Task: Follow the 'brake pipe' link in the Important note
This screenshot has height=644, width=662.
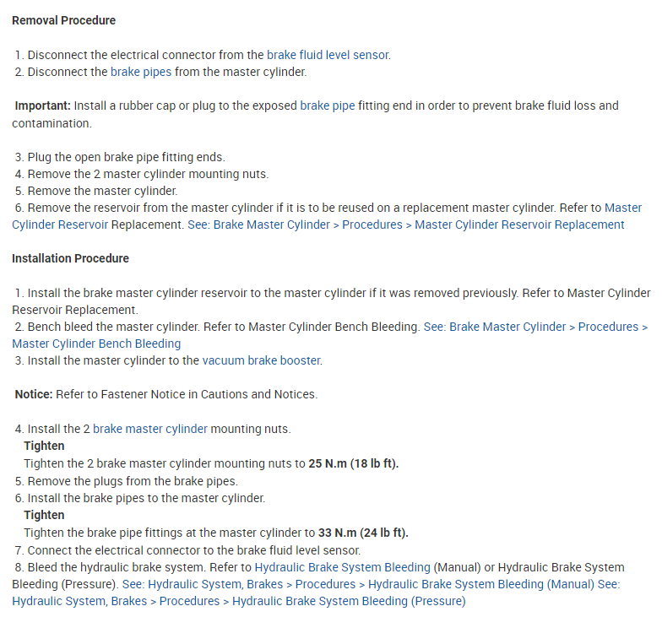Action: point(328,106)
